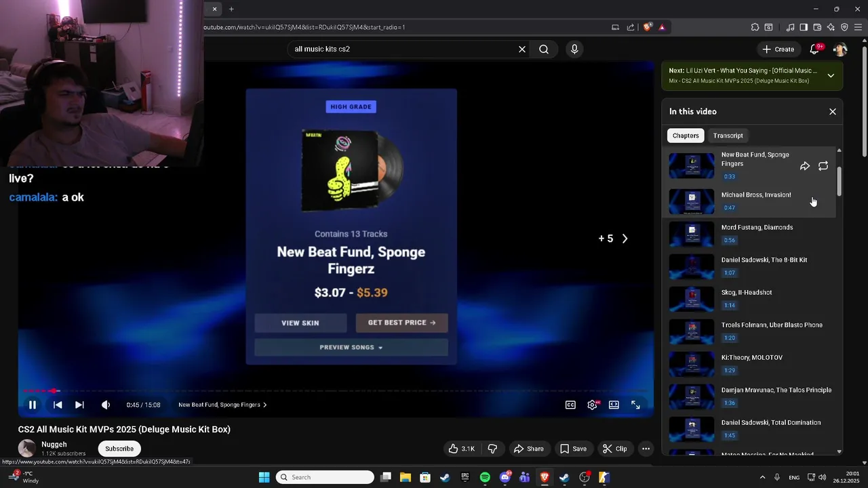Screen dimensions: 868x488
Task: Open the video player settings gear
Action: pos(593,405)
